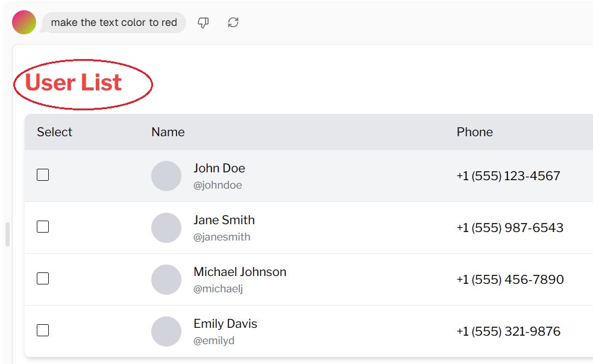
Task: Click the "make the text color to red" message
Action: coord(114,23)
